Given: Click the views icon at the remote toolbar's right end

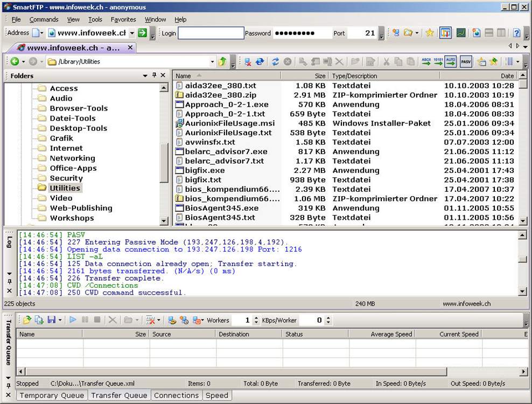Looking at the screenshot, I should click(509, 61).
